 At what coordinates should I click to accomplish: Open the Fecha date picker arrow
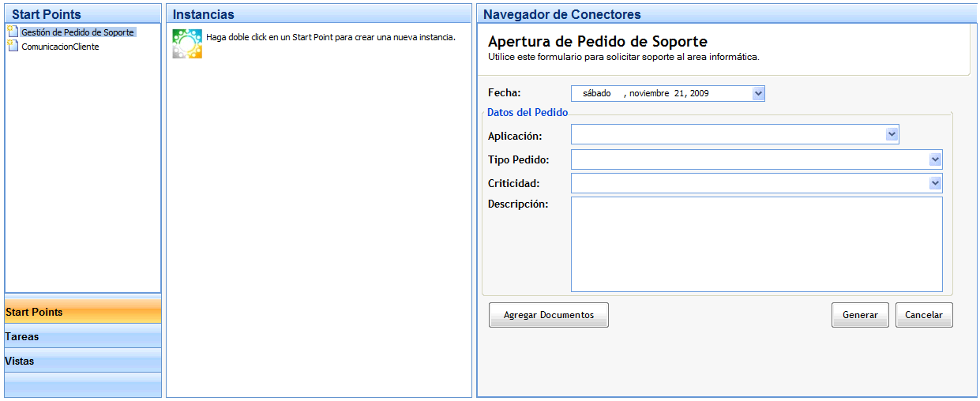pos(758,93)
